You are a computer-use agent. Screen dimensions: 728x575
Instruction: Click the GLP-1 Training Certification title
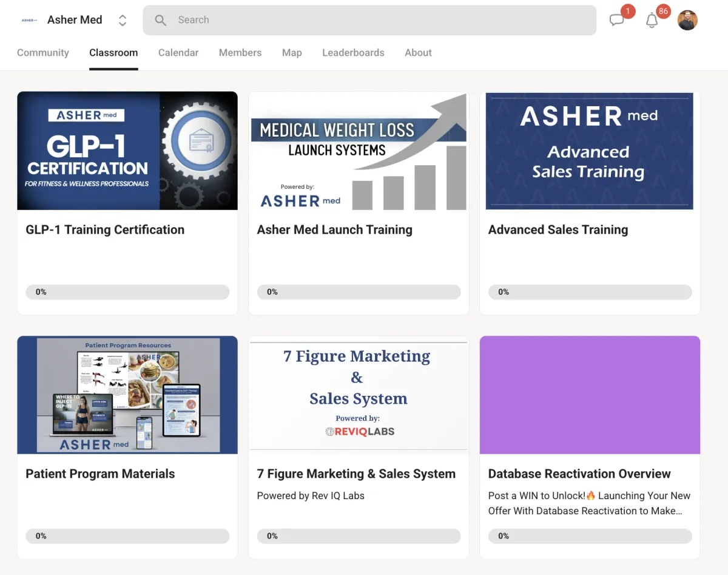point(105,230)
